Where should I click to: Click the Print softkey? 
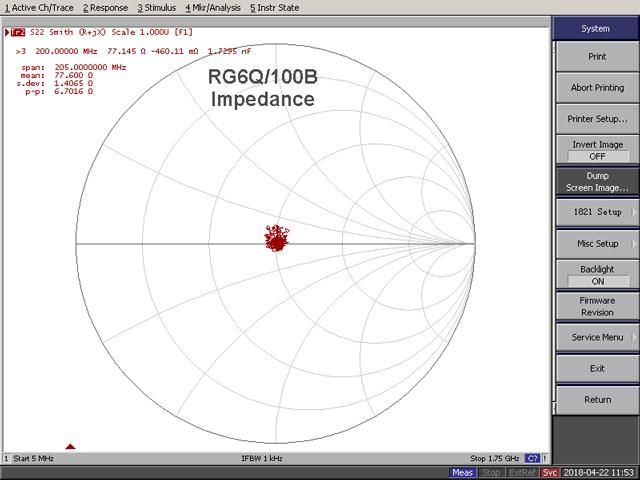(597, 57)
